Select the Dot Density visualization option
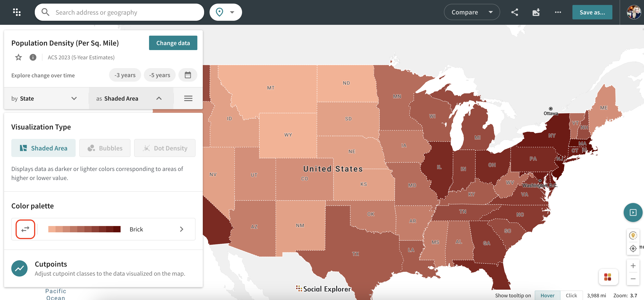 click(x=165, y=148)
